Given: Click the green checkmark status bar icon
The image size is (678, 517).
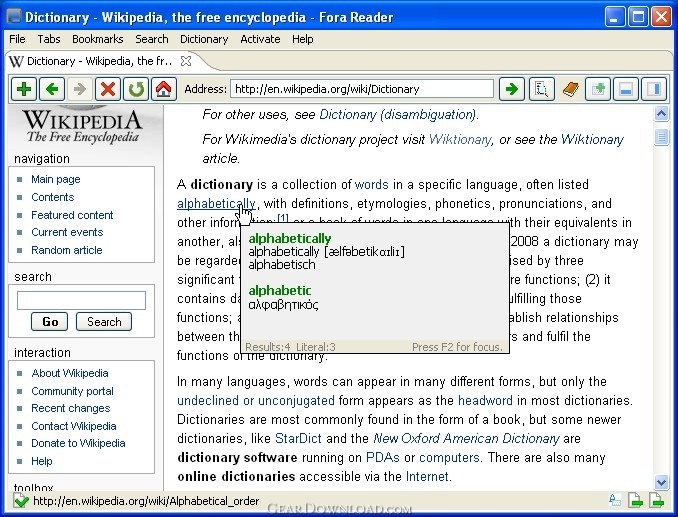Looking at the screenshot, I should coord(21,501).
